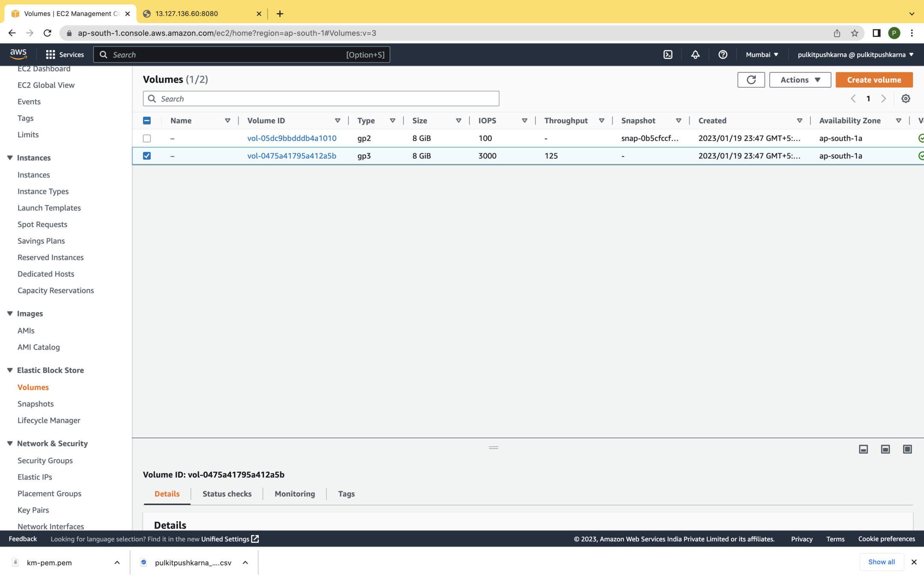The width and height of the screenshot is (924, 578).
Task: Open the Services grid menu
Action: (65, 54)
